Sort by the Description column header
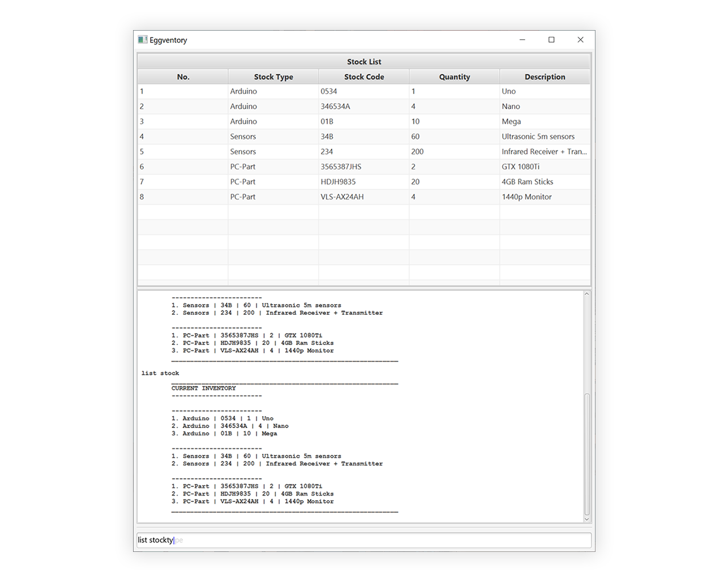728x582 pixels. click(x=545, y=77)
